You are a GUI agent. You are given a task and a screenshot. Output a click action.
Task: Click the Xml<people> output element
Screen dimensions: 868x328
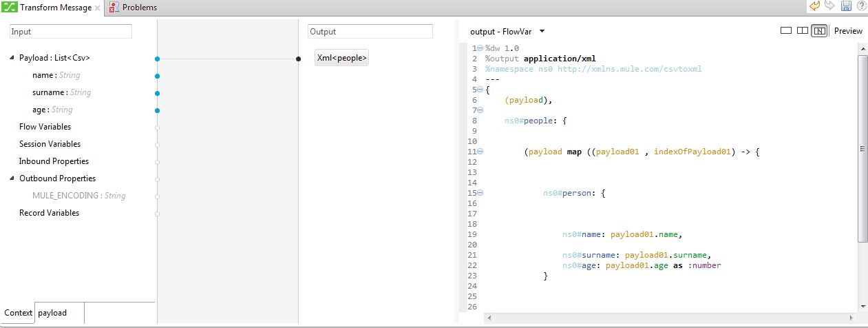click(341, 58)
